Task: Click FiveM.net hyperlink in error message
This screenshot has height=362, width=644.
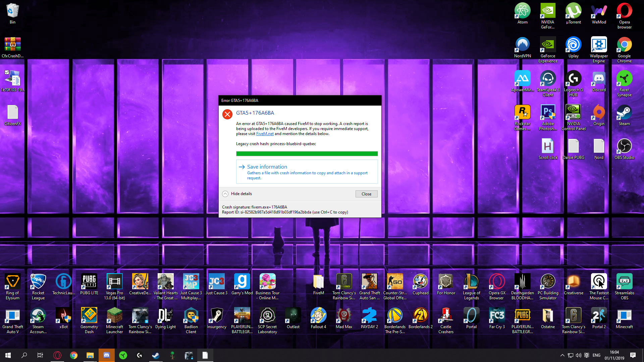Action: (265, 133)
